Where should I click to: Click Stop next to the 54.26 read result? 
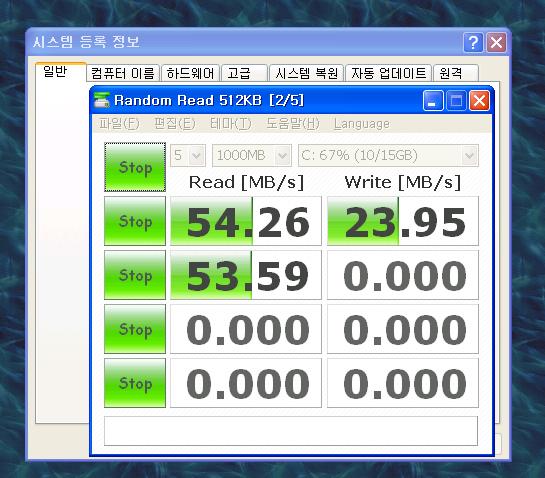tap(135, 221)
